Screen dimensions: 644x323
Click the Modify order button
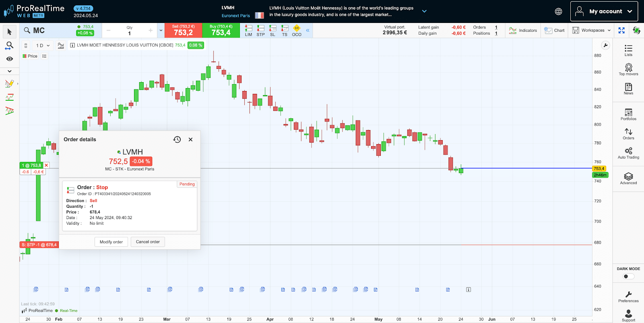[x=111, y=242]
